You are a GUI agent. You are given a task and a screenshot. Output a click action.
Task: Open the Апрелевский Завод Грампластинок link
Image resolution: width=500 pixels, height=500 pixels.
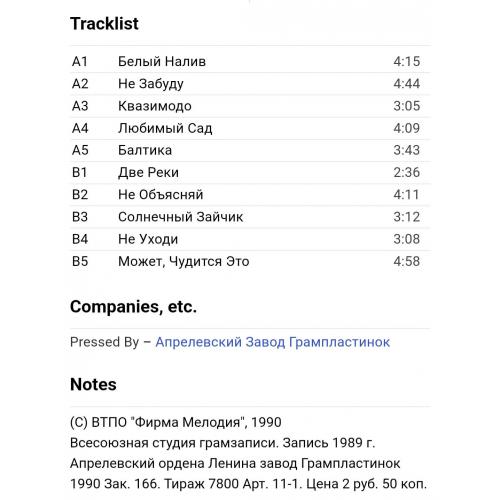click(272, 342)
